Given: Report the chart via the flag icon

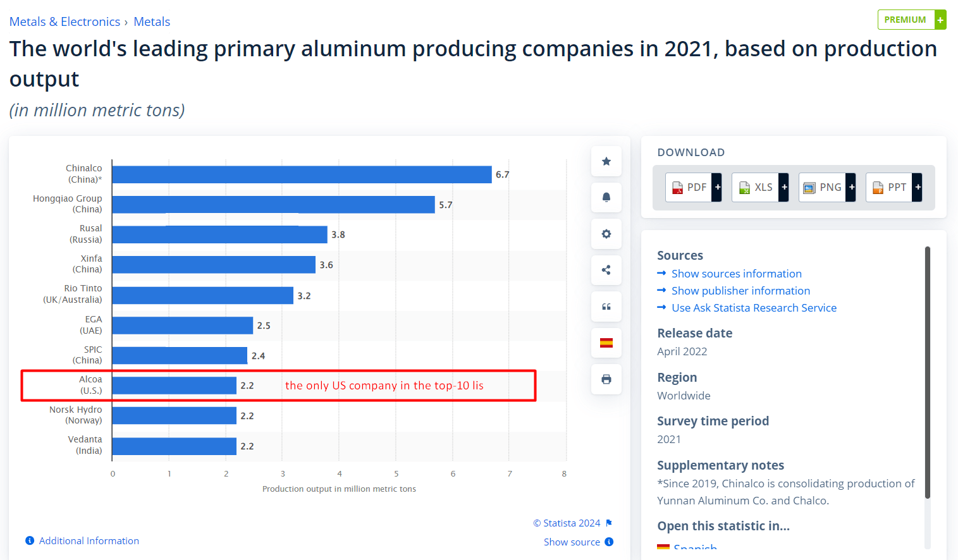Looking at the screenshot, I should click(x=609, y=523).
